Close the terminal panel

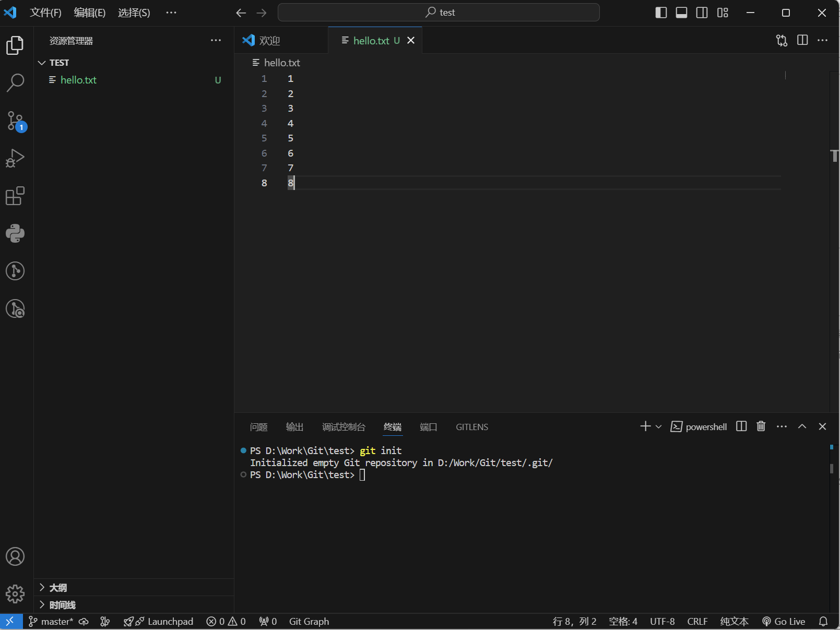pyautogui.click(x=822, y=426)
